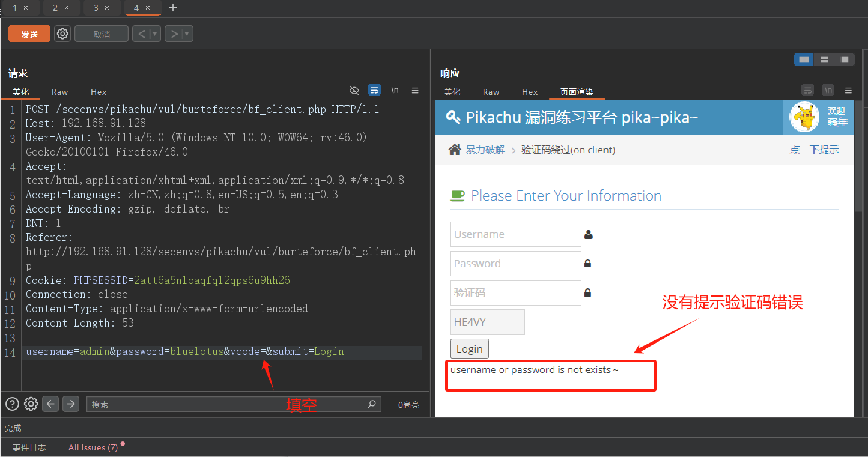Select the request Raw tab
The width and height of the screenshot is (868, 457).
click(60, 92)
